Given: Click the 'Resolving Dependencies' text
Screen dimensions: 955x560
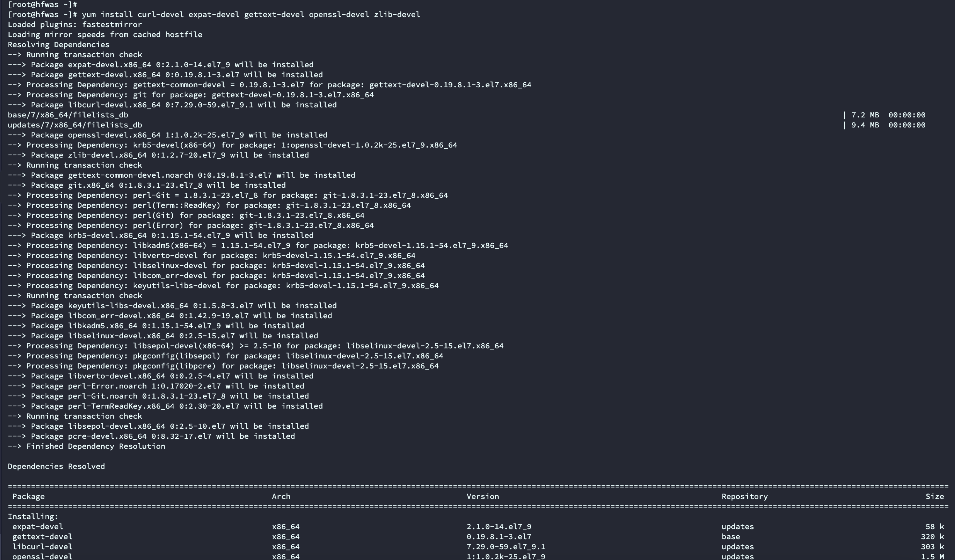Looking at the screenshot, I should pos(58,45).
